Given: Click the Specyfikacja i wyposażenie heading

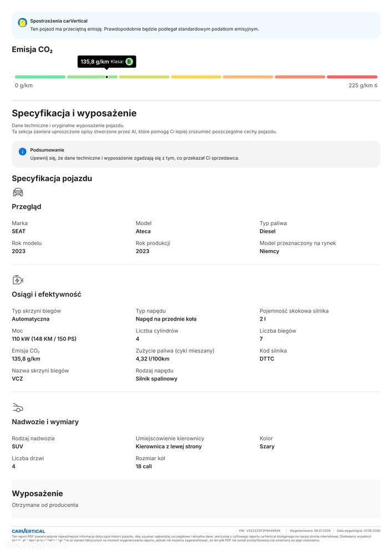Looking at the screenshot, I should pos(74,114).
